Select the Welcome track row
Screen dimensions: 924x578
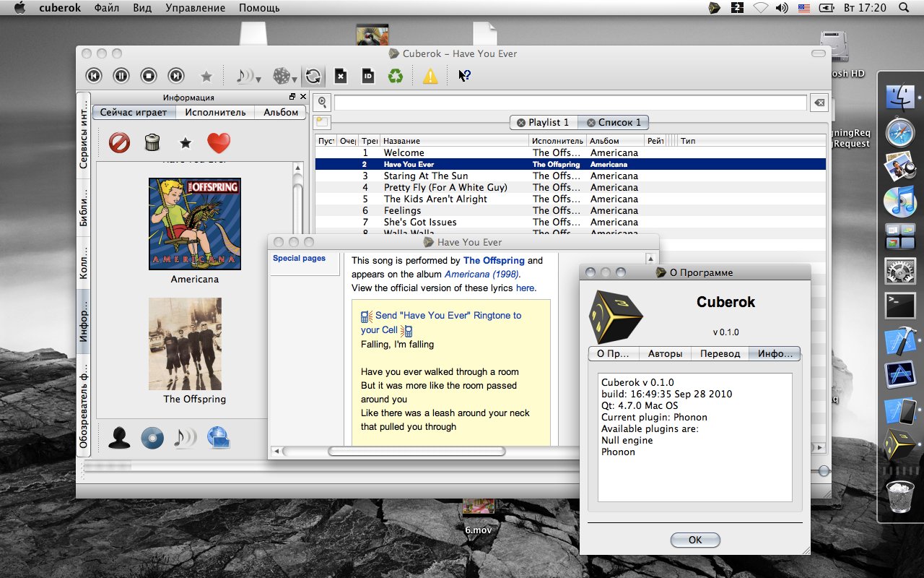[570, 152]
